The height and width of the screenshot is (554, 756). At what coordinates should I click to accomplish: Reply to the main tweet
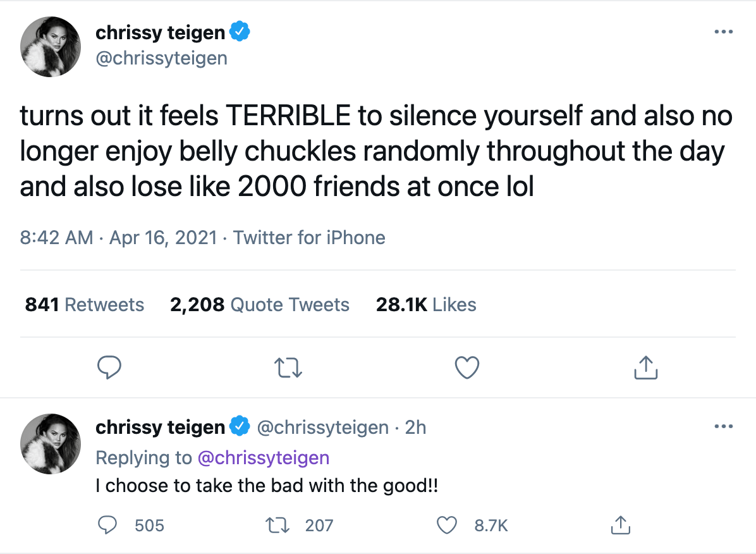pos(109,367)
